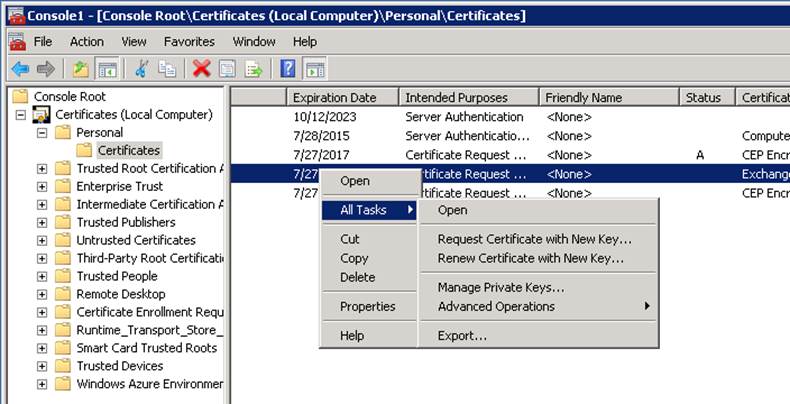Collapse the Personal folder node
Viewport: 790px width, 404px height.
42,133
